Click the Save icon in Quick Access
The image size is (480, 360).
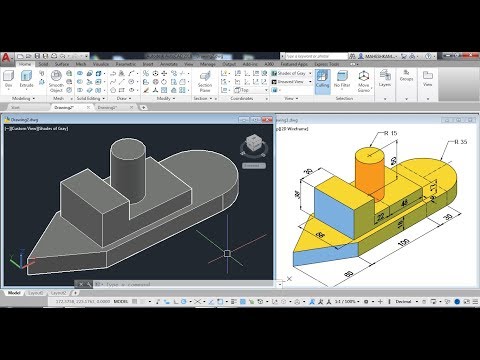tap(37, 56)
